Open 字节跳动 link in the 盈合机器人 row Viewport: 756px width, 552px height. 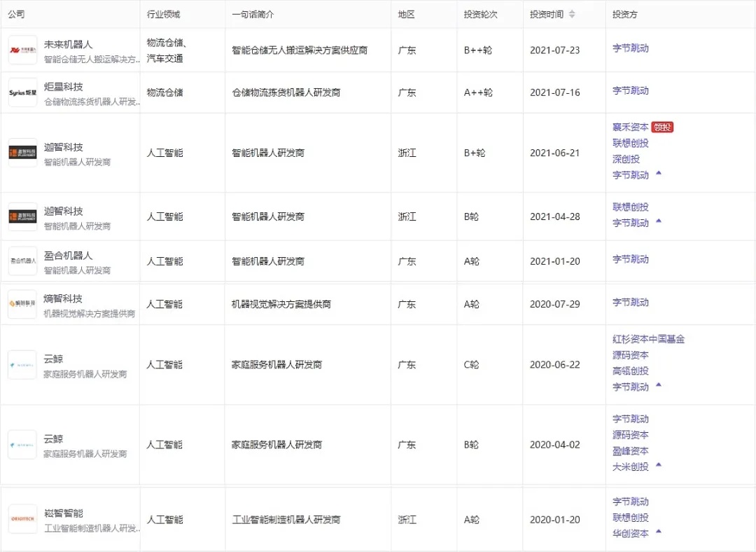tap(631, 260)
